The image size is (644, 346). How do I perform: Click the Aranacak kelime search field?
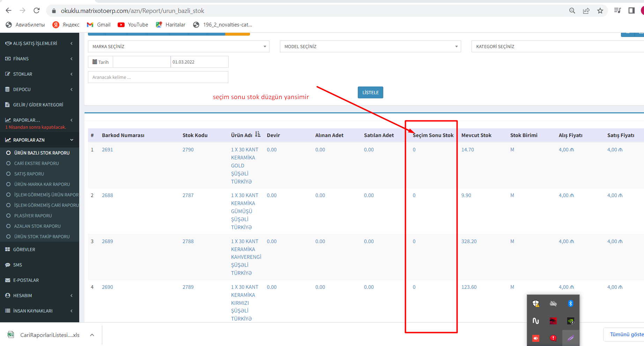(158, 77)
